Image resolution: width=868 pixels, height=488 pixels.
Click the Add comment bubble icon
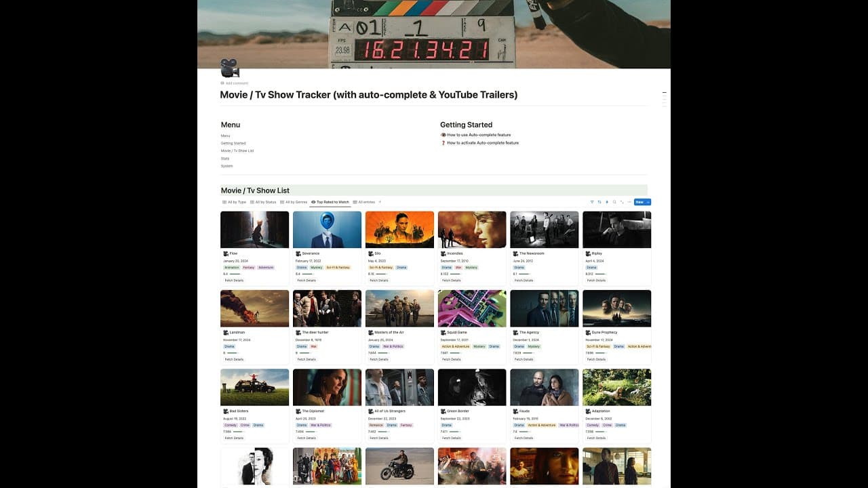coord(222,83)
